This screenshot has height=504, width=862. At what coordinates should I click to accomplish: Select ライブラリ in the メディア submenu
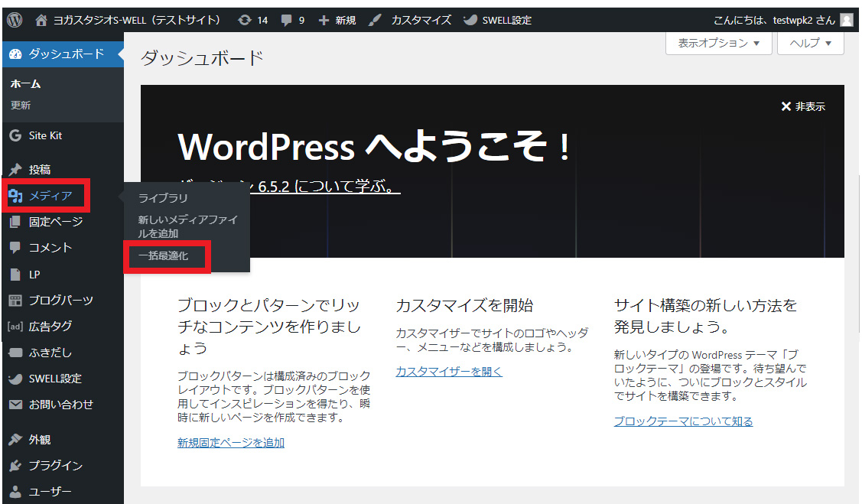pos(163,198)
